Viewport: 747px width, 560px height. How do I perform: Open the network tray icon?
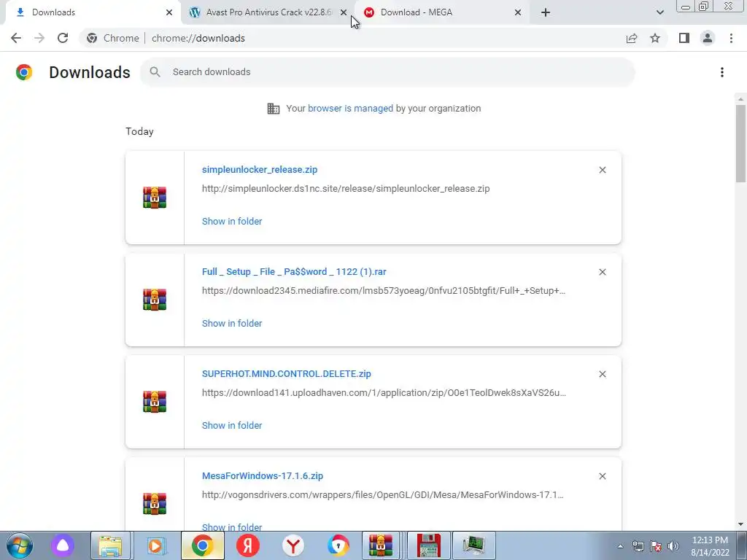point(638,546)
